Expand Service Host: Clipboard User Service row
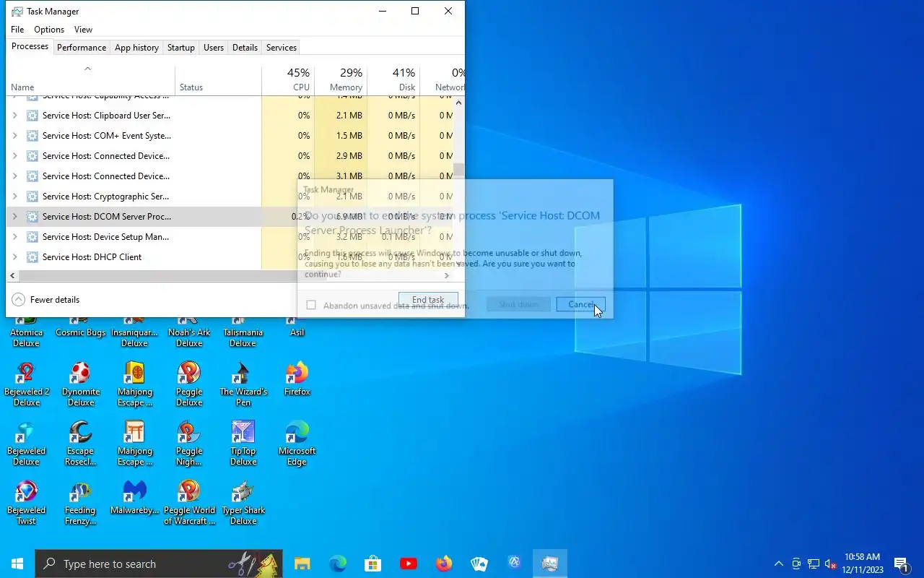This screenshot has width=924, height=578. (15, 116)
